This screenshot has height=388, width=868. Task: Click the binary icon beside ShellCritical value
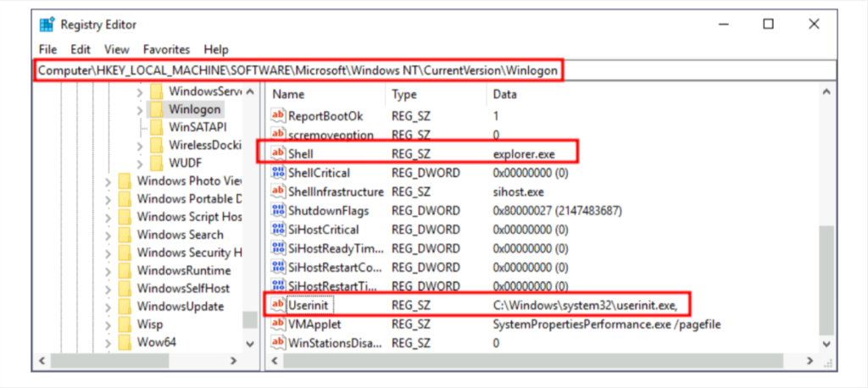pyautogui.click(x=278, y=172)
